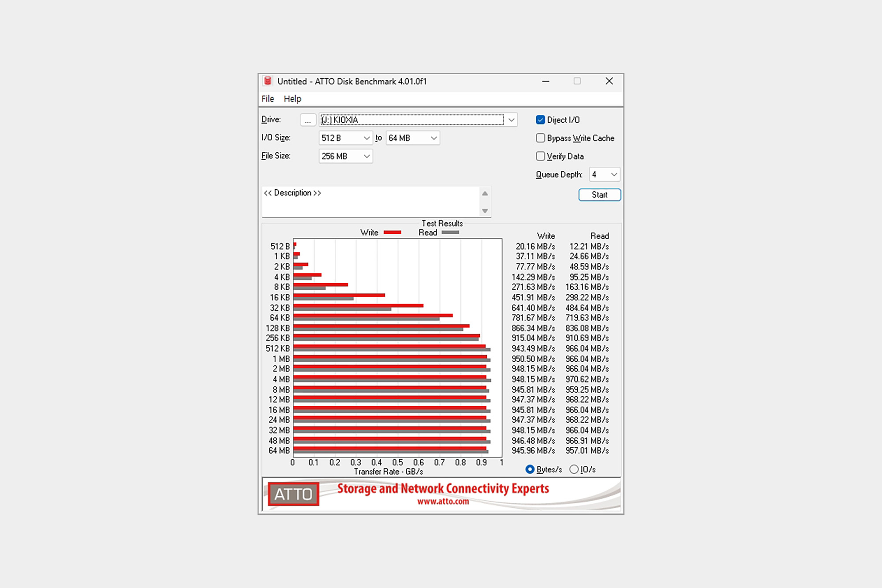Open the Help menu

tap(292, 99)
